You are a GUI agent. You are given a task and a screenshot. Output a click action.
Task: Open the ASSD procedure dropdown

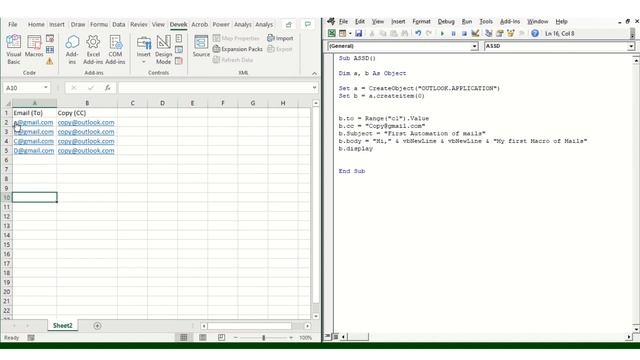[x=631, y=47]
